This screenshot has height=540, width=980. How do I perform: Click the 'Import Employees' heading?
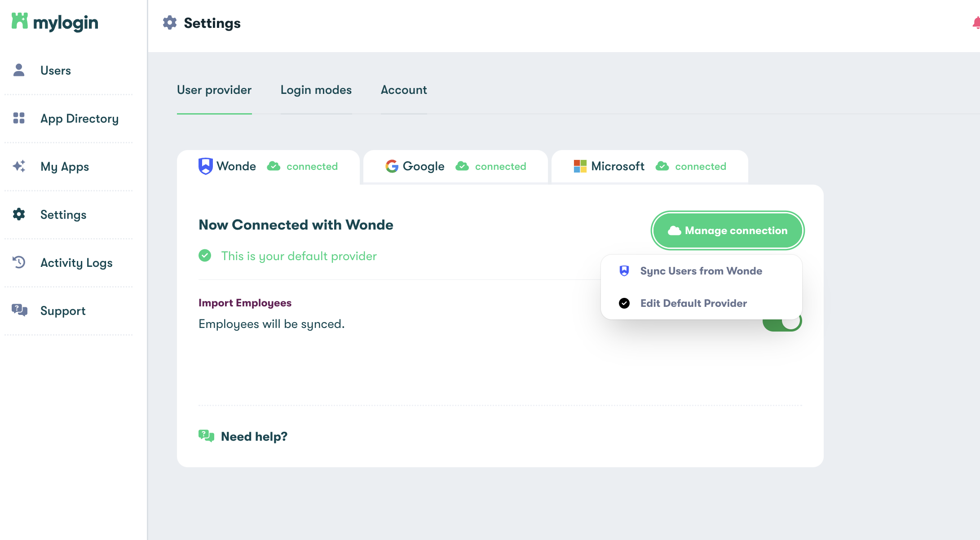[245, 303]
